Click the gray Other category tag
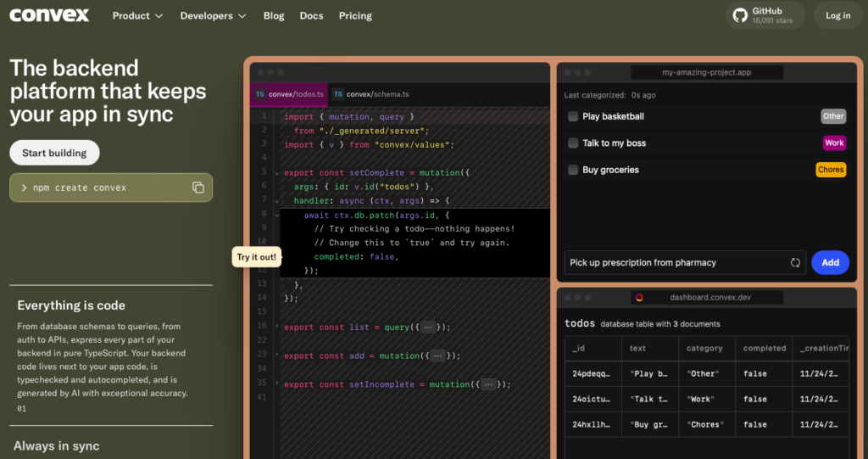The width and height of the screenshot is (868, 459). tap(833, 116)
